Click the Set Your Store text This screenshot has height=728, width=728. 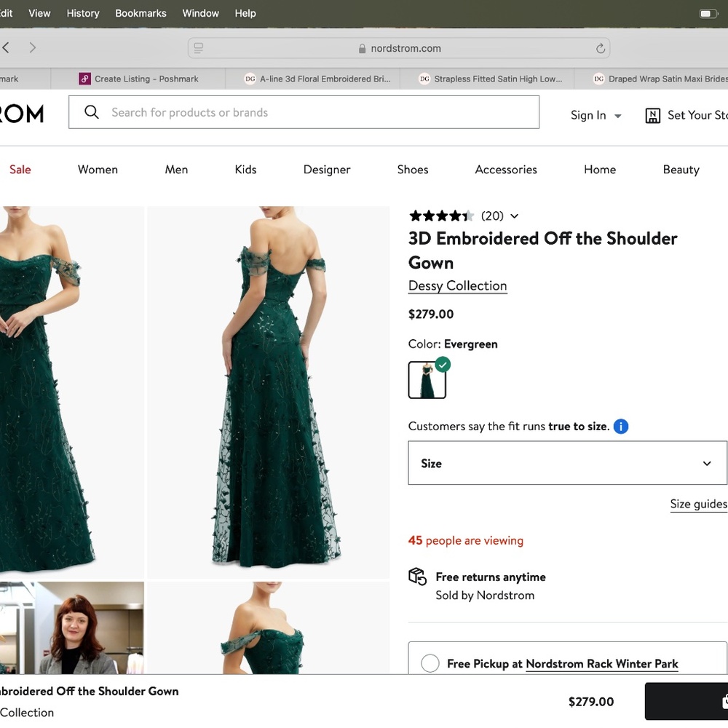click(x=697, y=115)
